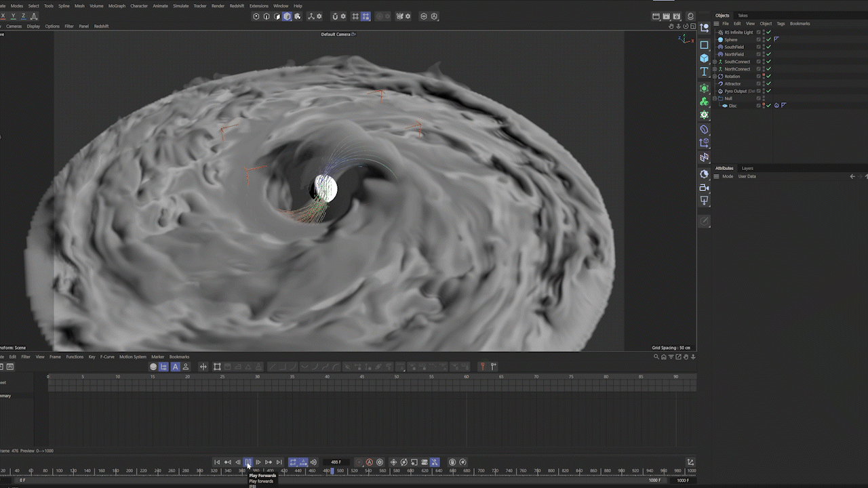Toggle Parameter keyframe recording icon
The image size is (868, 488).
click(425, 462)
